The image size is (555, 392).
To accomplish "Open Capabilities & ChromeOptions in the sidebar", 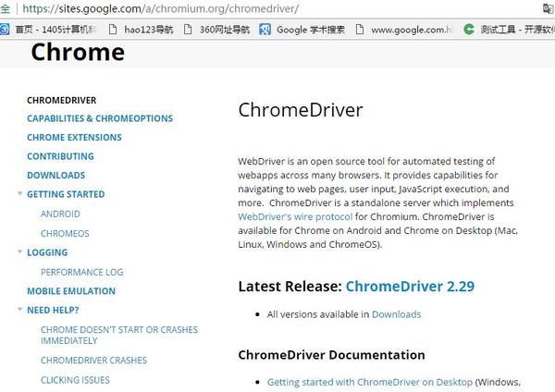I will click(100, 118).
